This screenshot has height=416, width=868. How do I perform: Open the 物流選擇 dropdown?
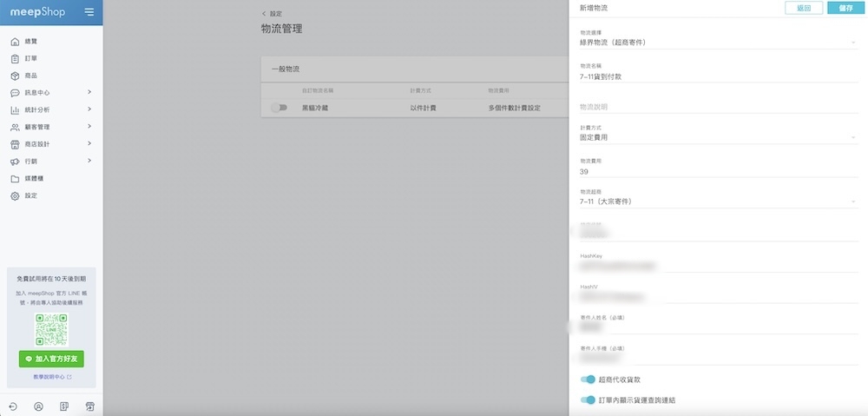(717, 42)
